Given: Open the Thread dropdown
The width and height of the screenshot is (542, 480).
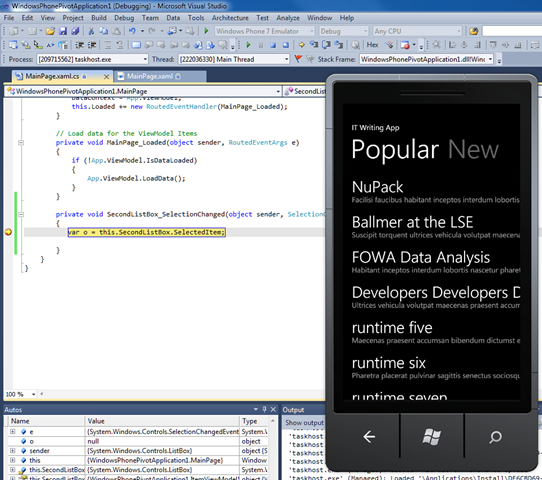Looking at the screenshot, I should point(286,59).
